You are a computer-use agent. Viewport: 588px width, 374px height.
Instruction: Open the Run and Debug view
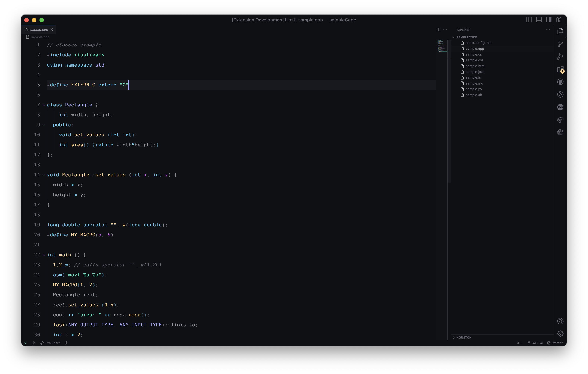click(560, 57)
